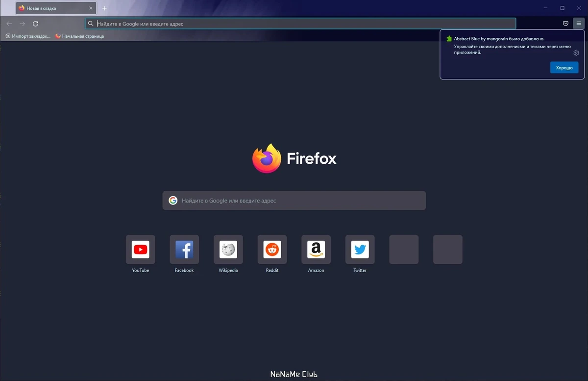Click the Wikipedia label text
Viewport: 588px width, 381px height.
(x=228, y=270)
